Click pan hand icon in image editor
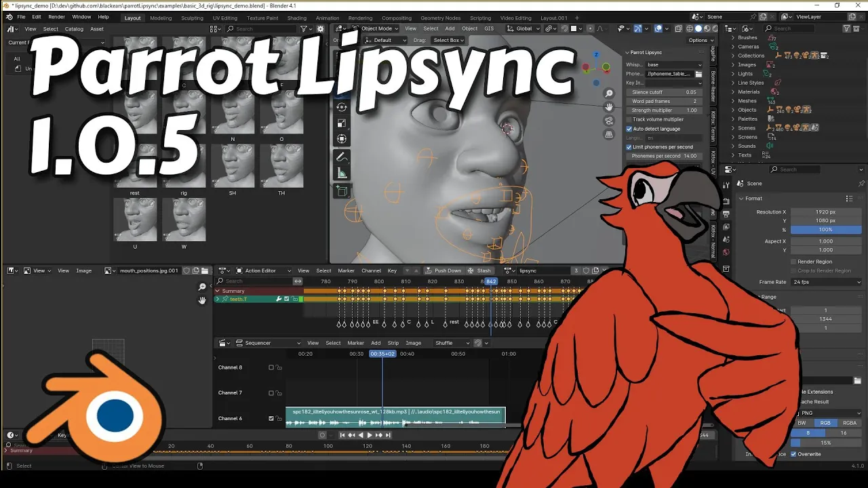This screenshot has height=488, width=868. pos(202,300)
